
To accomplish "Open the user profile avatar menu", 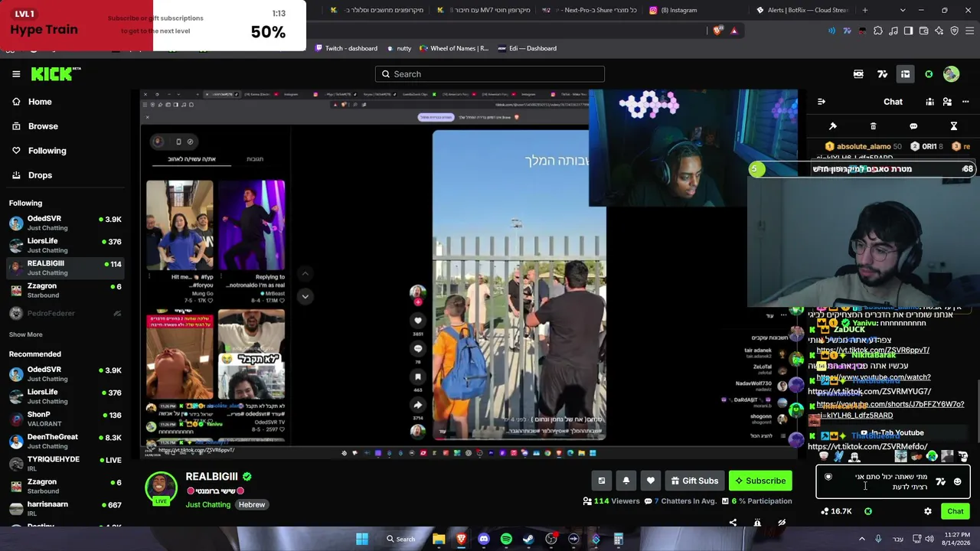I will pos(951,74).
